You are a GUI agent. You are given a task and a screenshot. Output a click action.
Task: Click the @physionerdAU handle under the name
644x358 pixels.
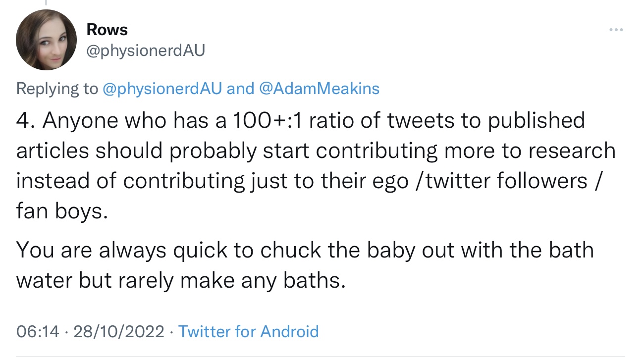(x=145, y=51)
